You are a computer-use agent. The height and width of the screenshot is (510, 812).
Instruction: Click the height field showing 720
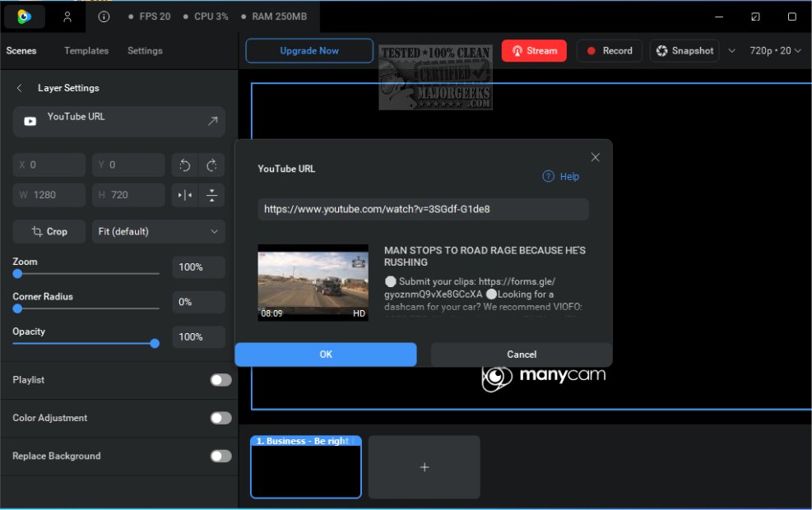(128, 195)
